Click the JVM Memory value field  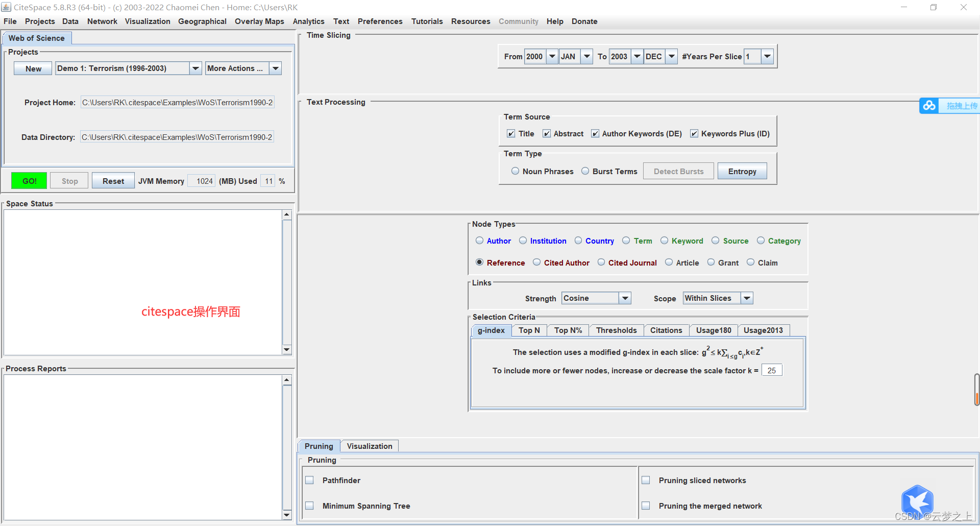[x=202, y=181]
